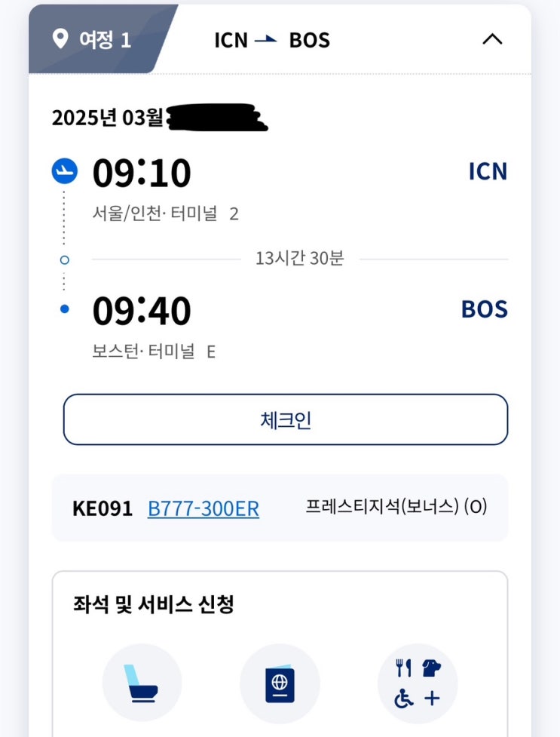Open seat selection via the seat icon
Viewport: 560px width, 737px height.
point(142,683)
